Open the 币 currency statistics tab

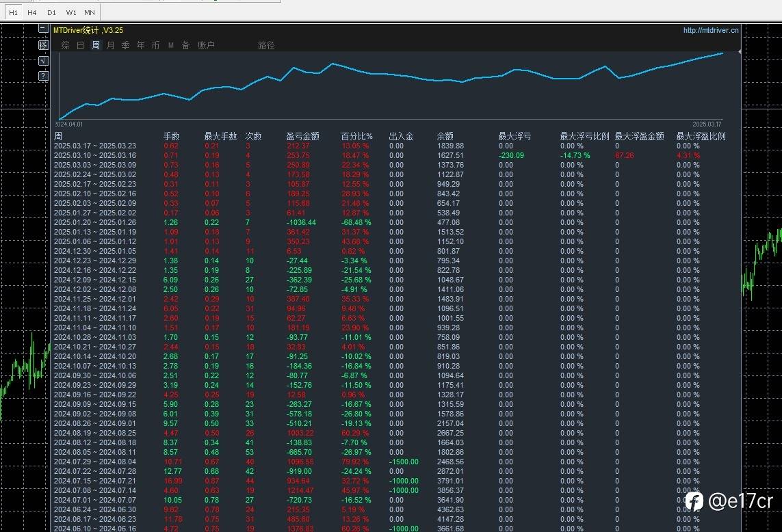pos(156,45)
